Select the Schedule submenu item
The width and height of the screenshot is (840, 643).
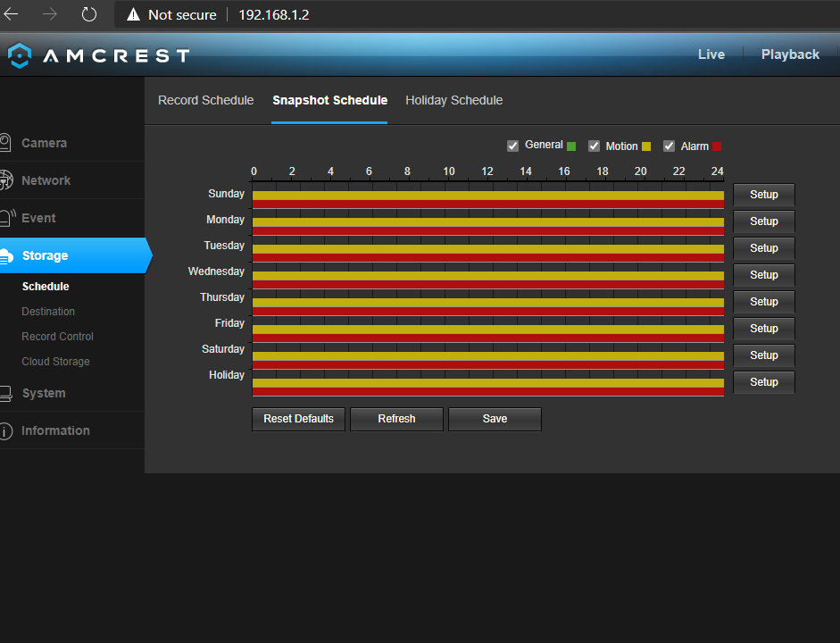tap(46, 287)
